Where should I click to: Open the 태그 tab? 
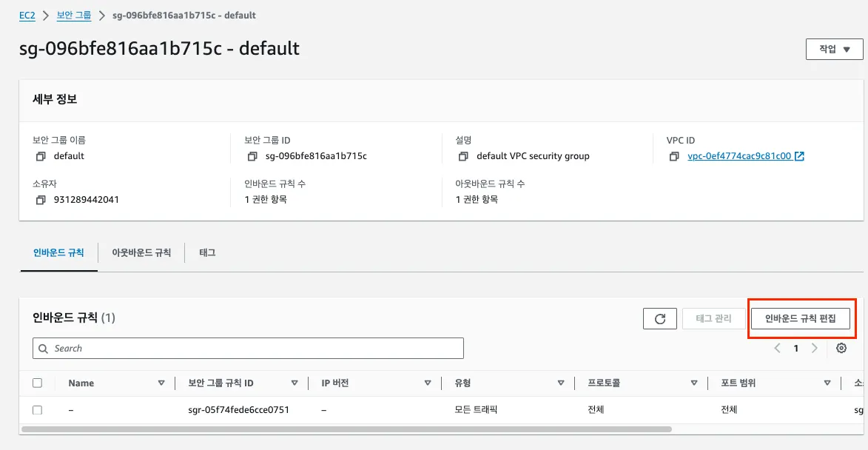tap(207, 252)
